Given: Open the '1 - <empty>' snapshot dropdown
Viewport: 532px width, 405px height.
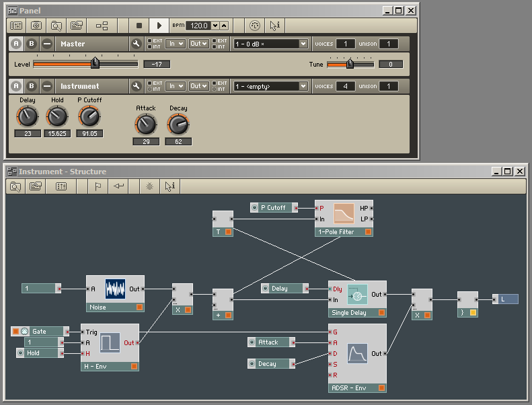Looking at the screenshot, I should pos(270,86).
